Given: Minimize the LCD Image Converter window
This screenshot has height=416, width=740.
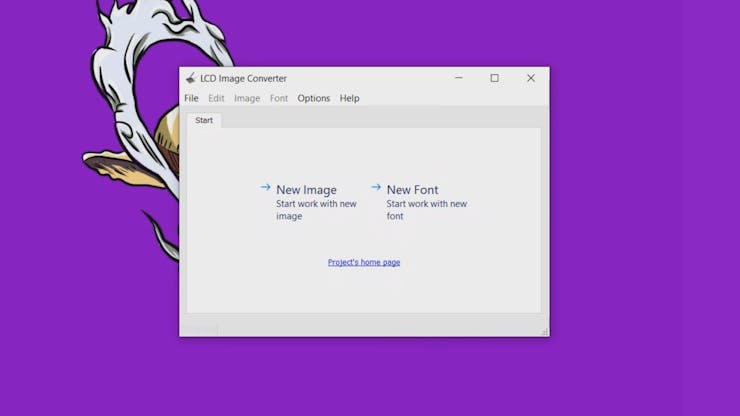Looking at the screenshot, I should (x=459, y=78).
